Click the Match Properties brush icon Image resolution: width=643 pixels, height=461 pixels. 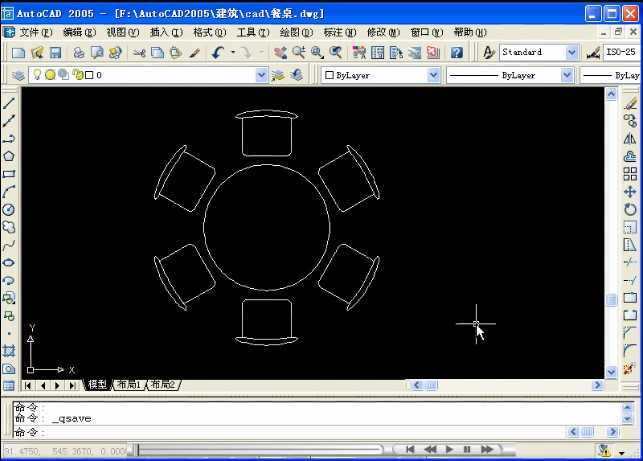pos(195,52)
